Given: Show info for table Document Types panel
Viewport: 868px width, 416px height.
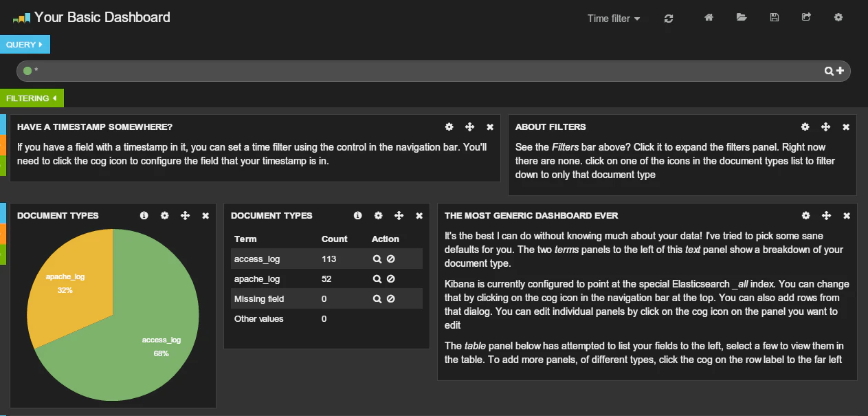Looking at the screenshot, I should [x=358, y=215].
